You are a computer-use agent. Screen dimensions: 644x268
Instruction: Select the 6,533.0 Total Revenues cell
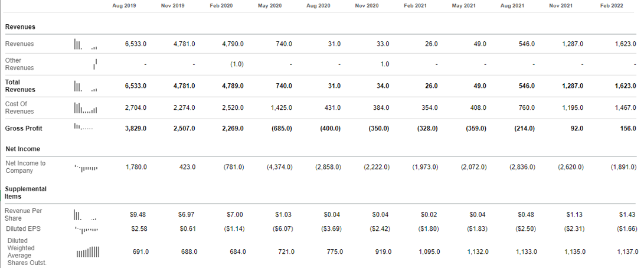[x=136, y=86]
